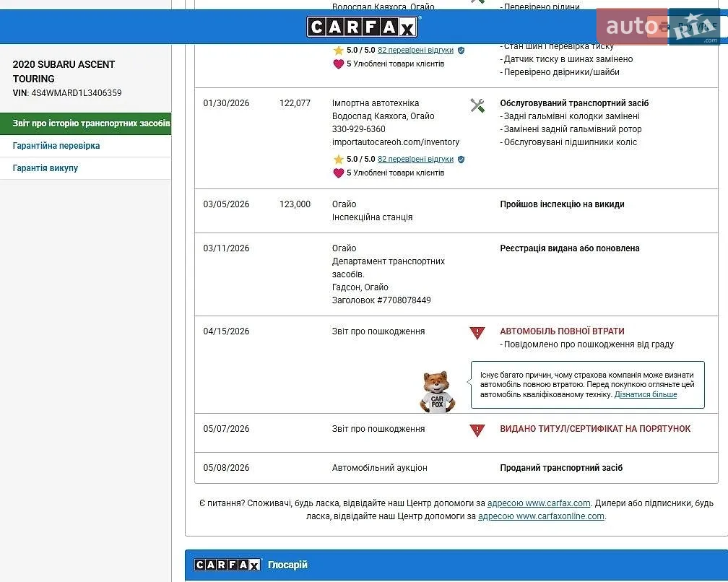The height and width of the screenshot is (582, 728).
Task: Click the wrench service icon for 01/30/2026
Action: coord(477,105)
